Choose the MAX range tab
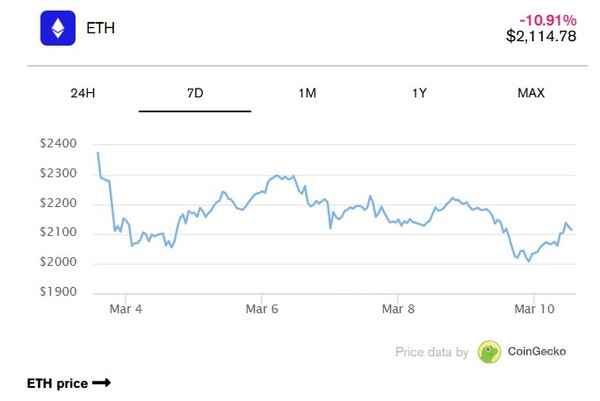Image resolution: width=600 pixels, height=401 pixels. (530, 93)
